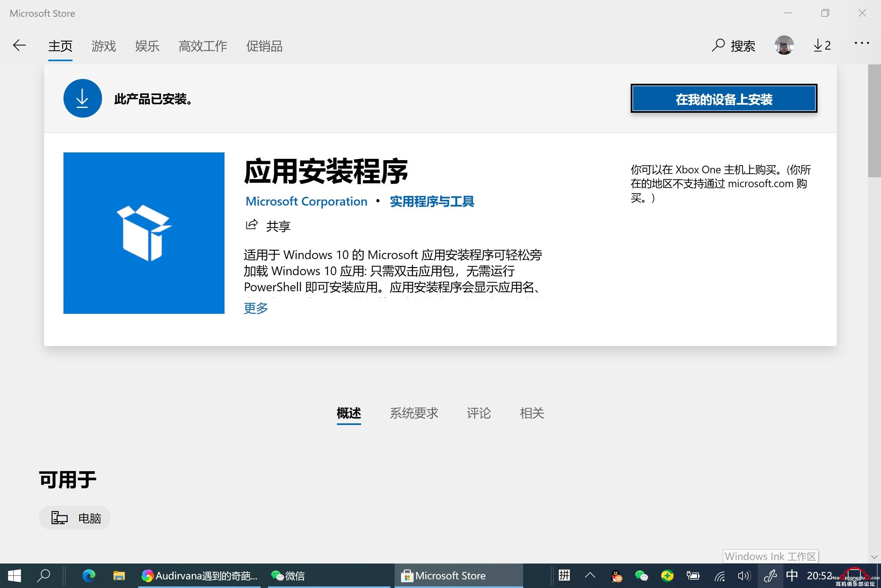Click the 共享 label
The image size is (881, 588).
(x=278, y=226)
